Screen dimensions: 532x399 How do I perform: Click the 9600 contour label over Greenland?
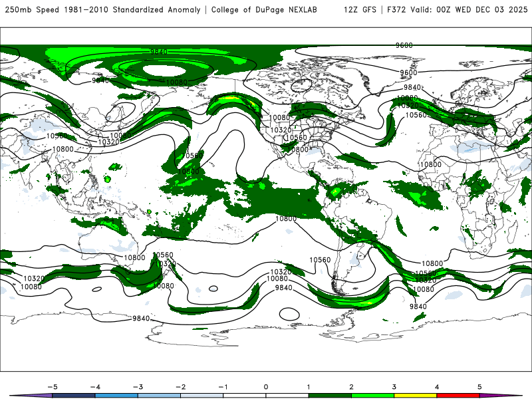pos(408,72)
